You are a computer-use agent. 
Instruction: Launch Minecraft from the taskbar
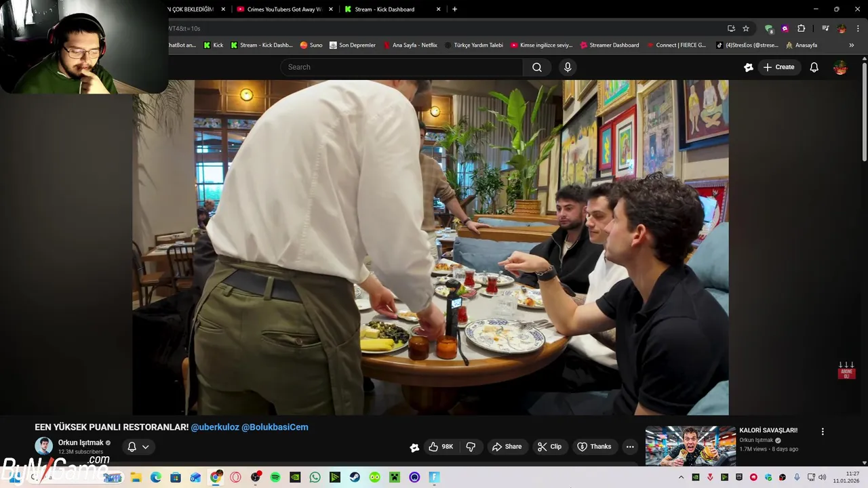point(395,477)
